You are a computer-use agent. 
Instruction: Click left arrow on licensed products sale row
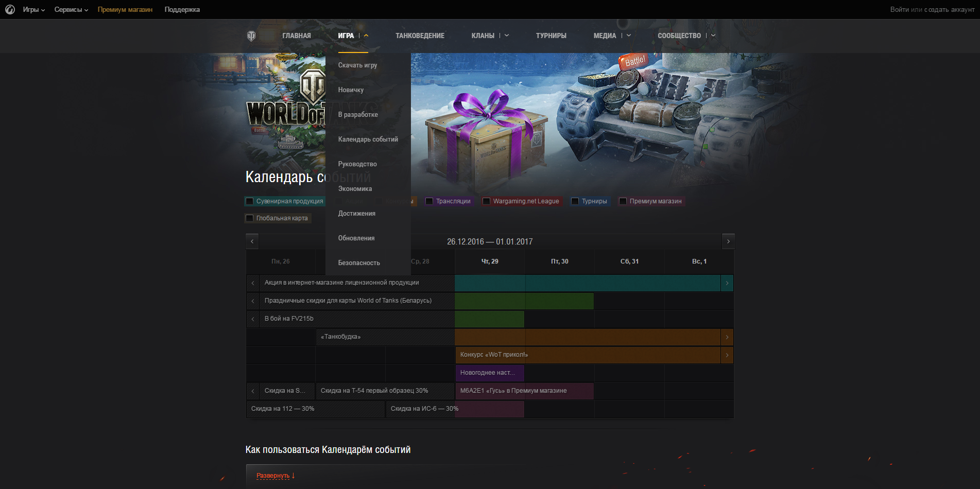click(253, 283)
